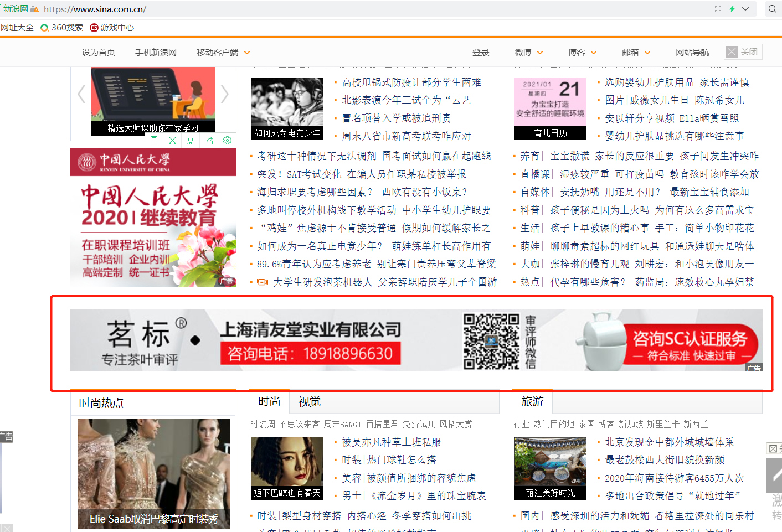Click the green share arrow icon
This screenshot has height=532, width=782.
tap(209, 141)
